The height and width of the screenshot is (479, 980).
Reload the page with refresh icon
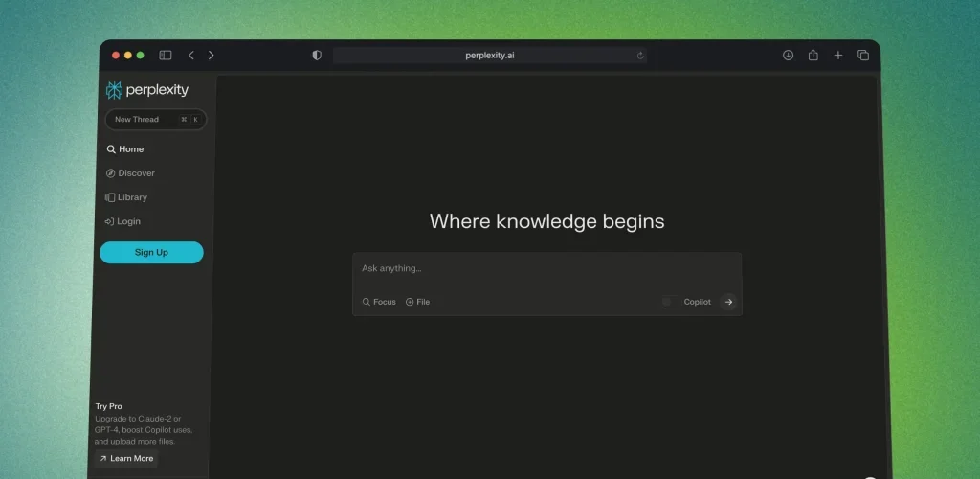640,56
